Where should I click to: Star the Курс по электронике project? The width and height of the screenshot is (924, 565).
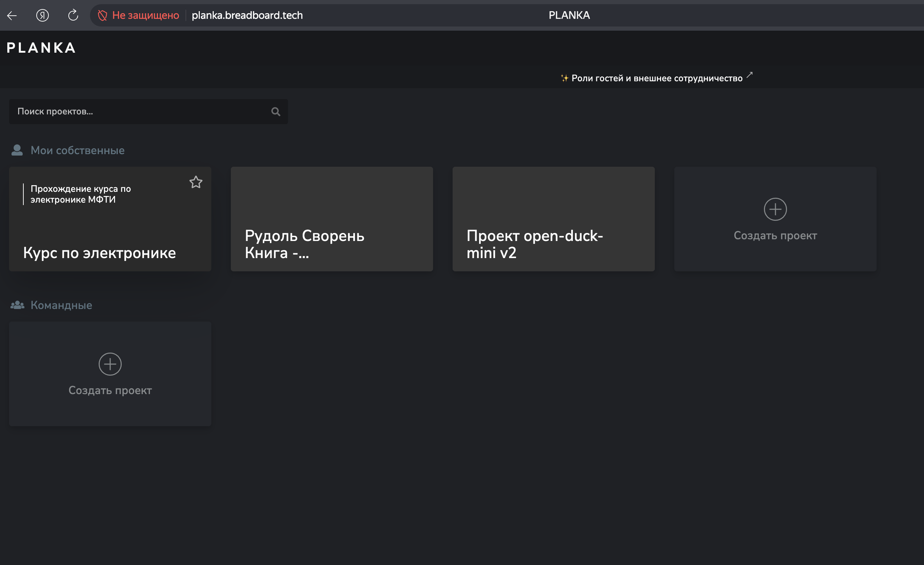196,182
